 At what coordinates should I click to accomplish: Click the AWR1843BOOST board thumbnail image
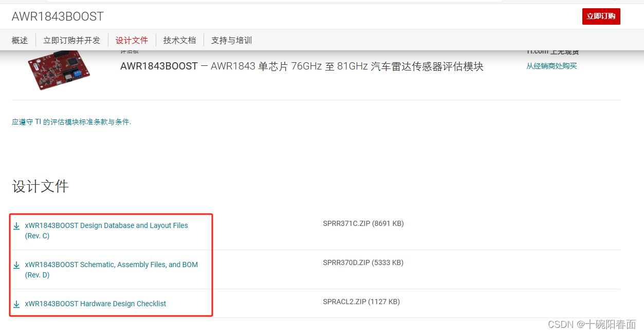pyautogui.click(x=59, y=70)
